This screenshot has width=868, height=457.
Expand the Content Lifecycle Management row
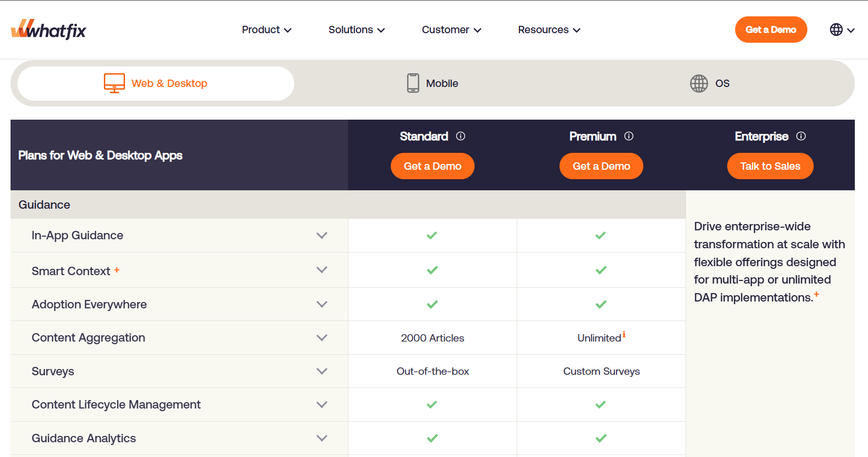coord(322,404)
